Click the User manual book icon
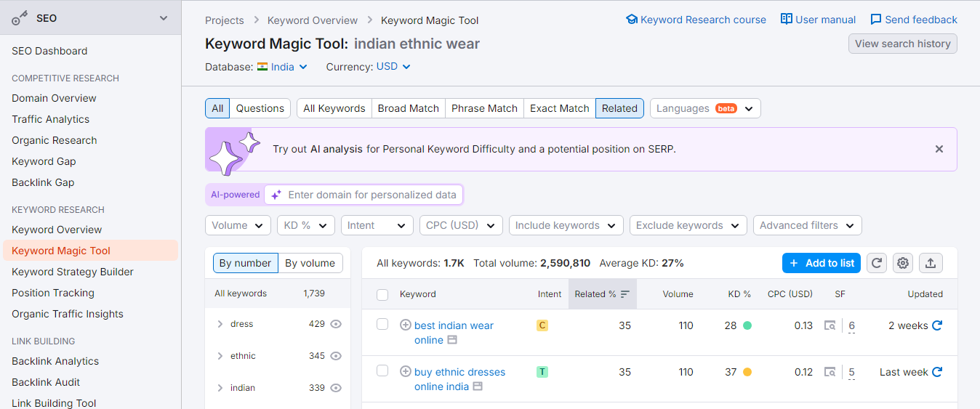The width and height of the screenshot is (980, 409). coord(787,20)
